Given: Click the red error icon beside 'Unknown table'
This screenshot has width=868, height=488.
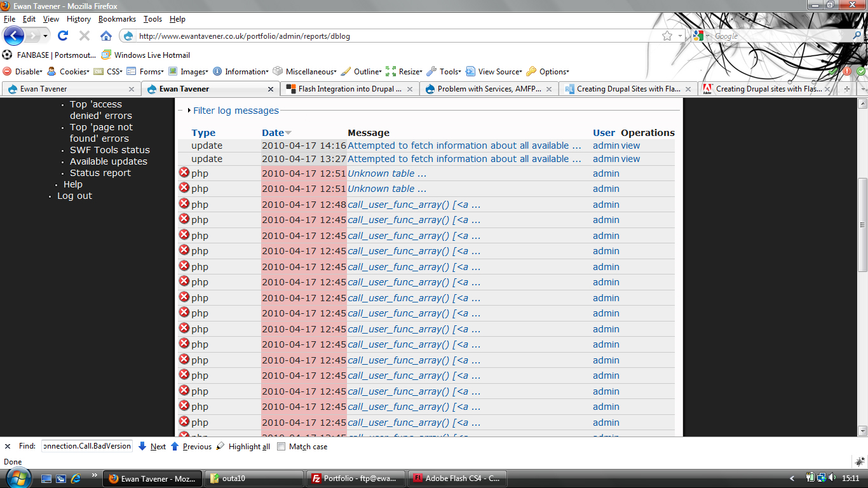Looking at the screenshot, I should [184, 172].
